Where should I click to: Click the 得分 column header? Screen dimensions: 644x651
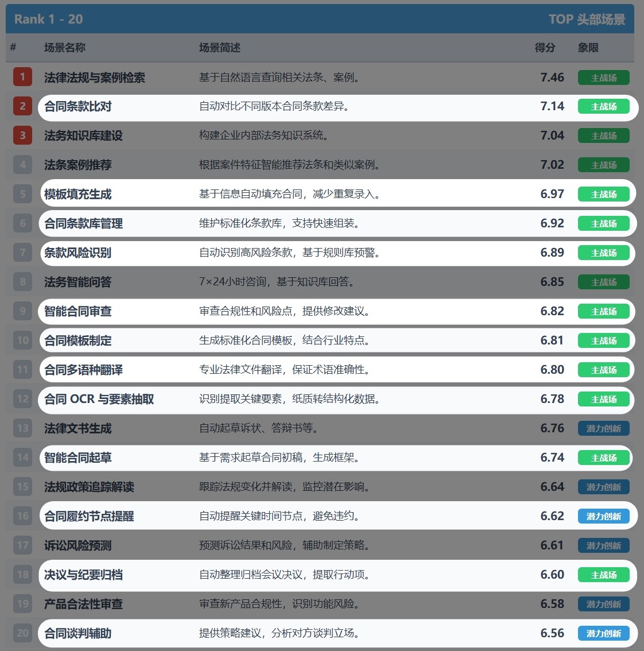point(545,48)
